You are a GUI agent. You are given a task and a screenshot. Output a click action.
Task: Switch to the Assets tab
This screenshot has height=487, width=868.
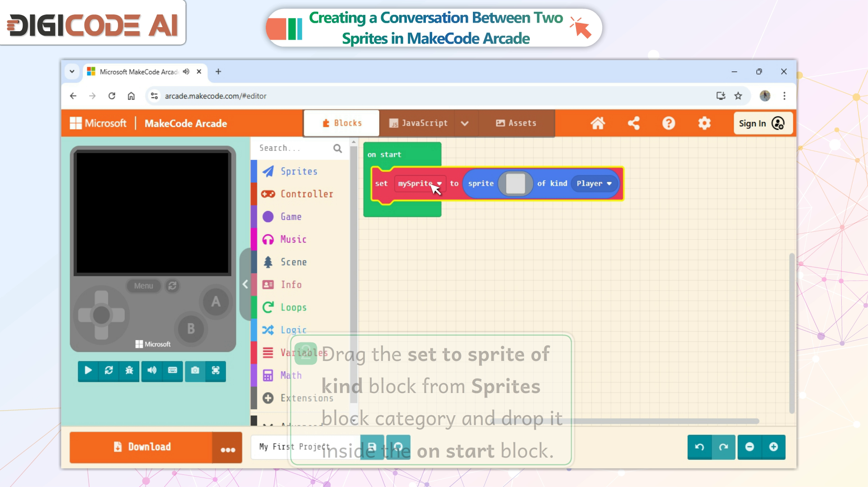pos(516,123)
